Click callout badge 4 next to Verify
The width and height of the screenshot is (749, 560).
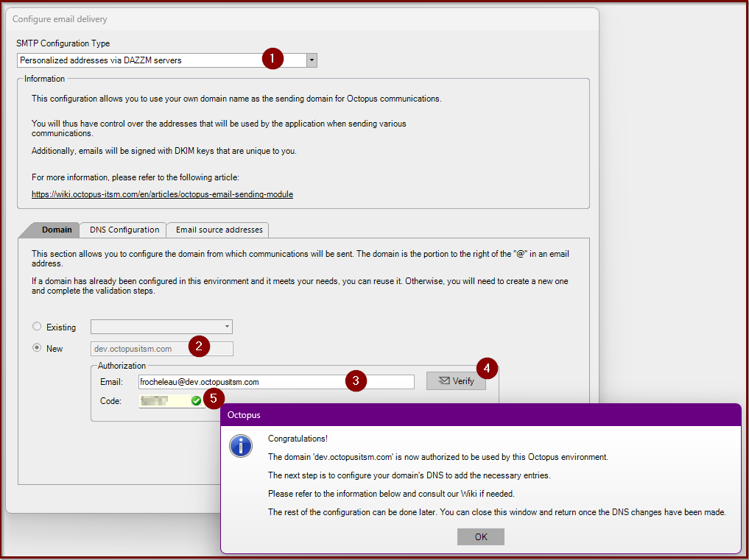(x=487, y=368)
